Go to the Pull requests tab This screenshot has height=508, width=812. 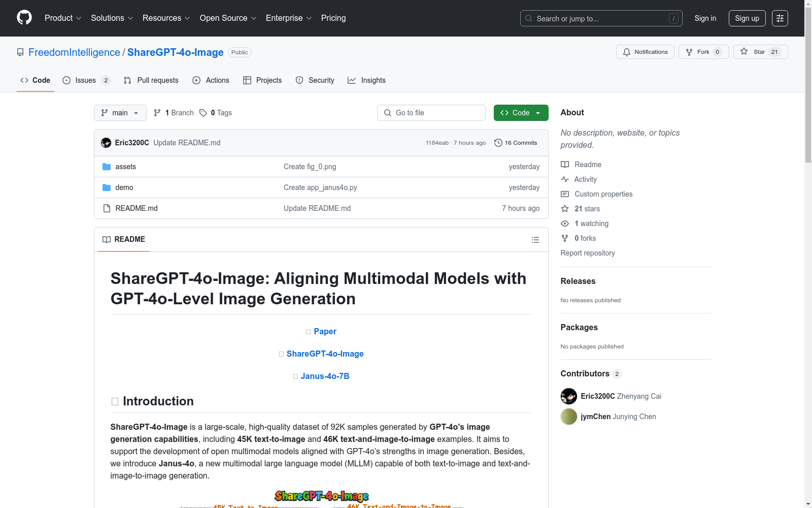coord(151,80)
